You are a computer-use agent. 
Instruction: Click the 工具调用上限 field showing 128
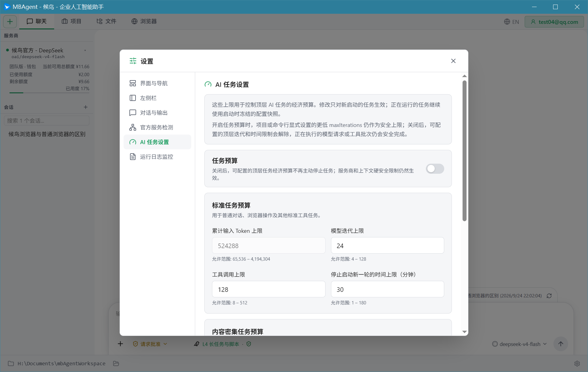(x=269, y=289)
